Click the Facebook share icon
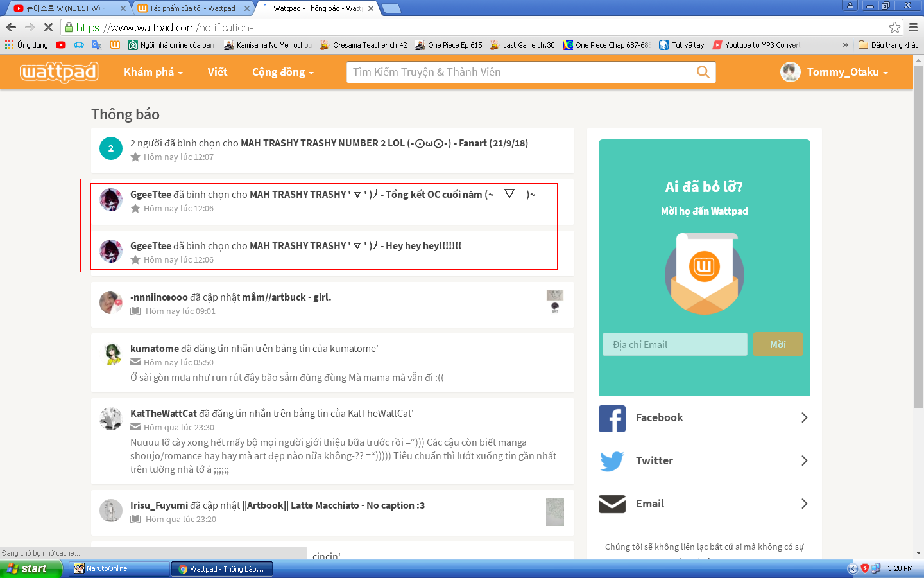This screenshot has height=578, width=924. (612, 418)
